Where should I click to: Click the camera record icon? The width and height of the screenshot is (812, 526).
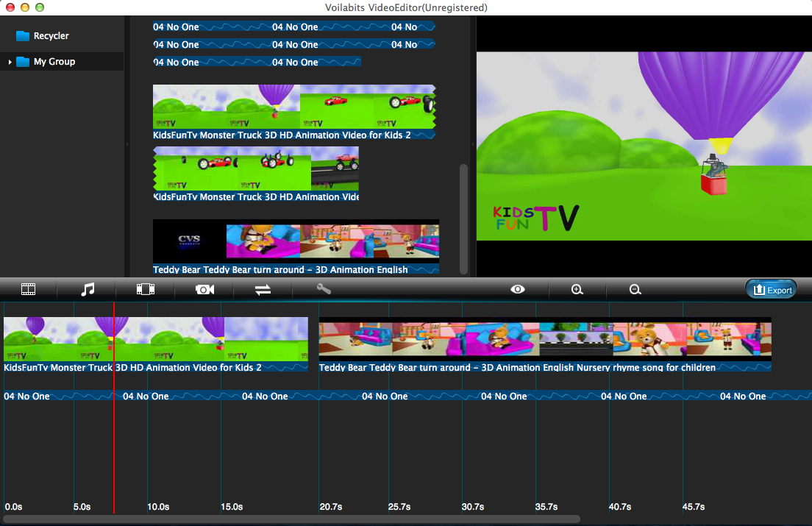204,289
